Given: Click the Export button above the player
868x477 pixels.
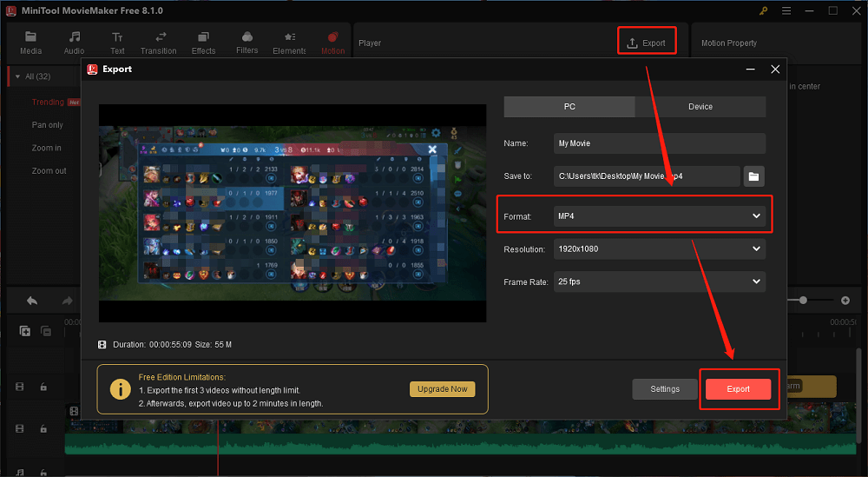Looking at the screenshot, I should pos(647,43).
